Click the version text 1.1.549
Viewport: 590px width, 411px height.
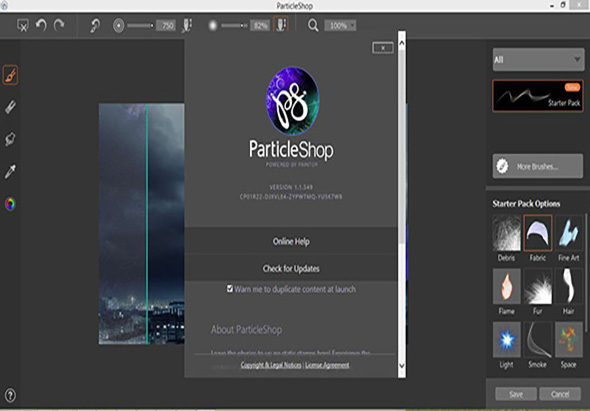pyautogui.click(x=291, y=187)
